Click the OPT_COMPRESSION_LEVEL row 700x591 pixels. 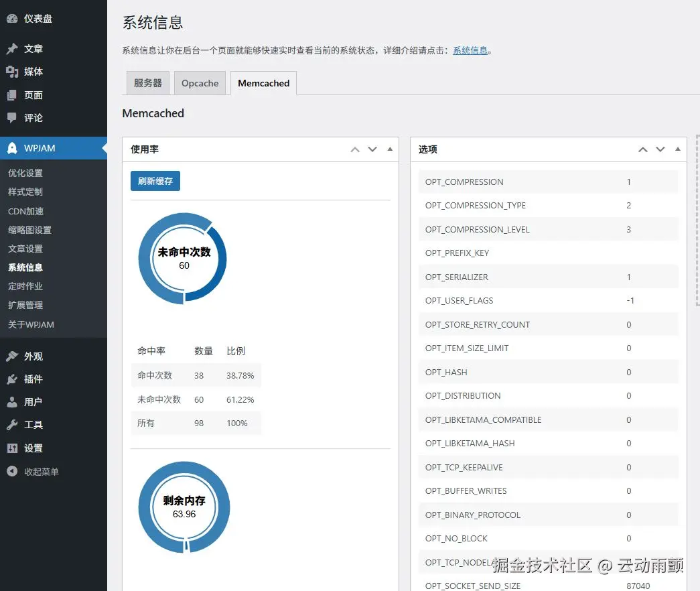tap(548, 229)
